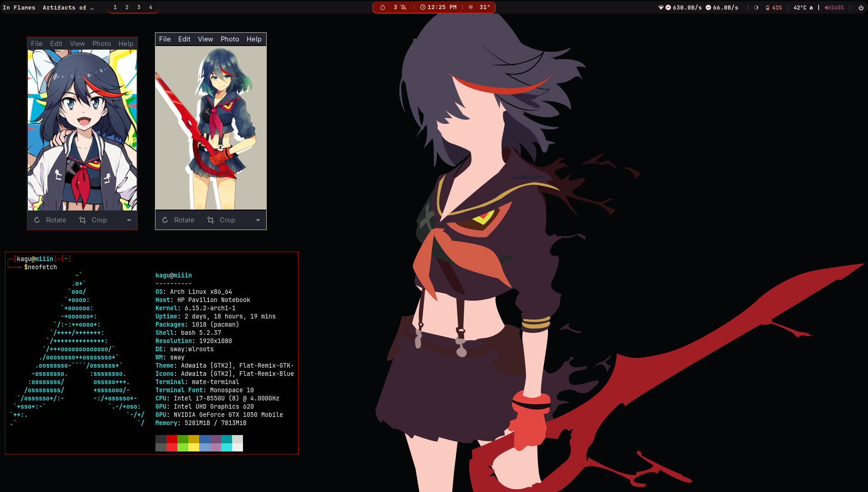The image size is (868, 492).
Task: Click the Crop icon in the left photo window
Action: 83,220
